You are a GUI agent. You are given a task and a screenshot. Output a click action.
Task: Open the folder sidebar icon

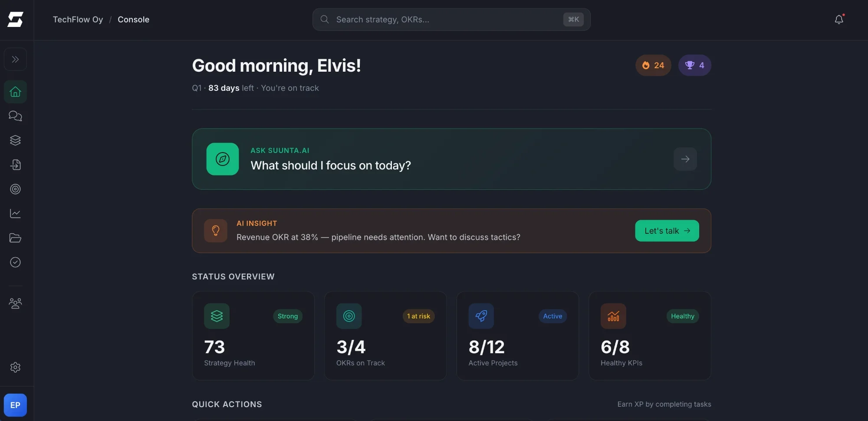[x=15, y=238]
